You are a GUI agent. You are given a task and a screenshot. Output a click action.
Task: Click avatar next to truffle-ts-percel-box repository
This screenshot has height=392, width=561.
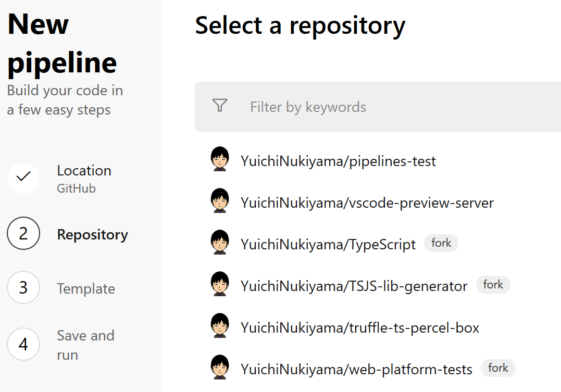[220, 326]
